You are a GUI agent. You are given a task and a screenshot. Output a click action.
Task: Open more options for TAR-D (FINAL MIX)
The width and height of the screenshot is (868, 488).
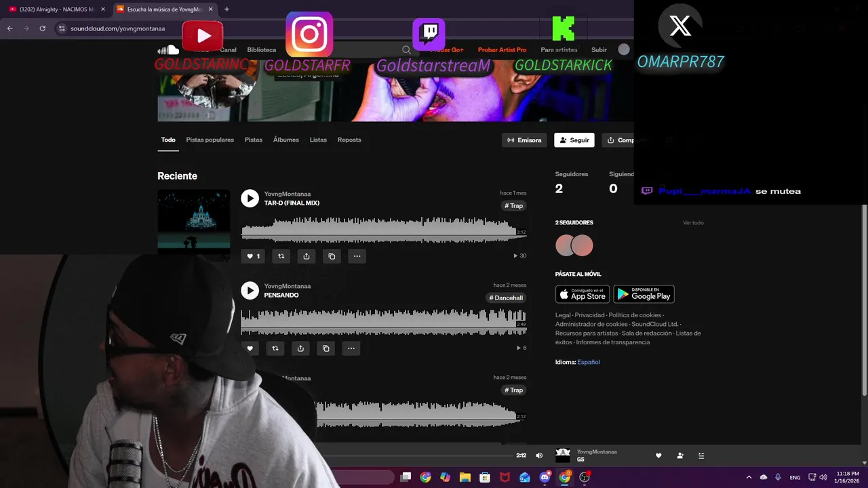[357, 256]
